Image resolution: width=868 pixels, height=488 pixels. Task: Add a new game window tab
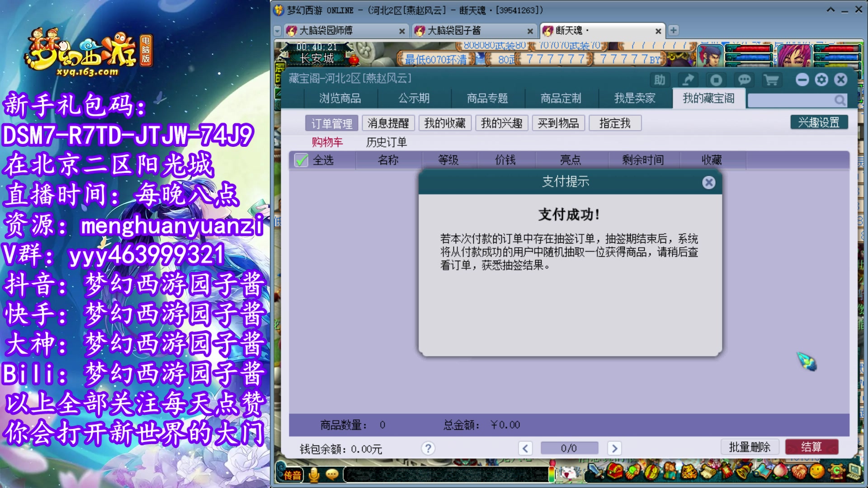click(673, 30)
